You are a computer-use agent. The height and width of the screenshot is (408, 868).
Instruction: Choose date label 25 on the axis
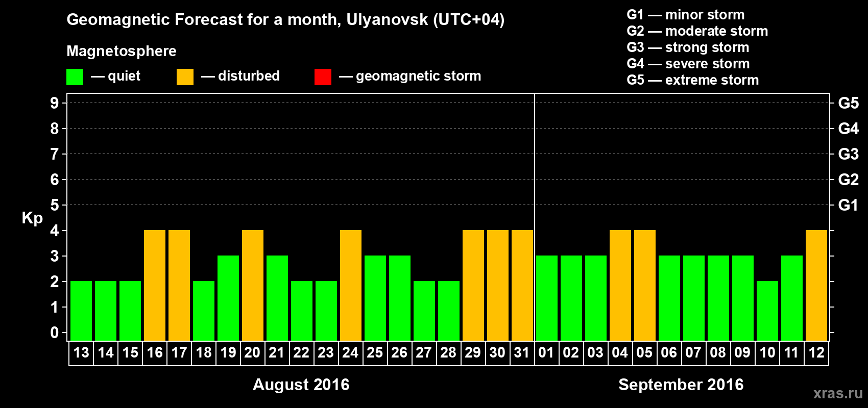(x=375, y=353)
